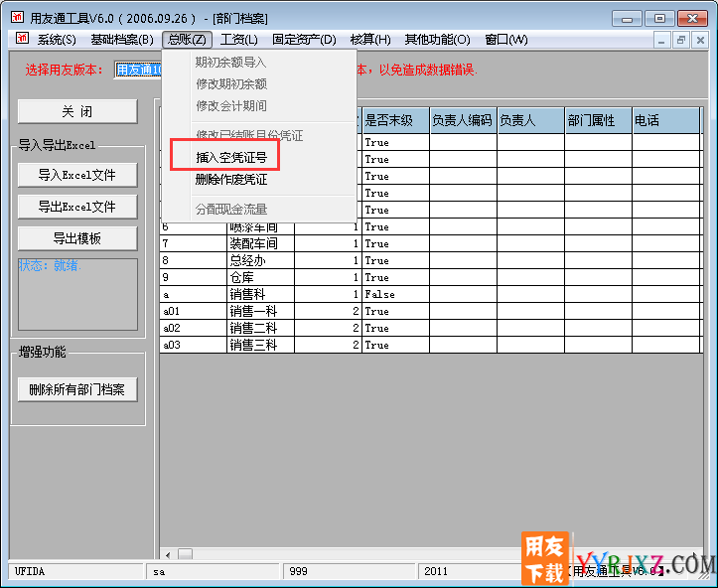Image resolution: width=718 pixels, height=588 pixels.
Task: Click the 关 闭 button
Action: pyautogui.click(x=77, y=111)
